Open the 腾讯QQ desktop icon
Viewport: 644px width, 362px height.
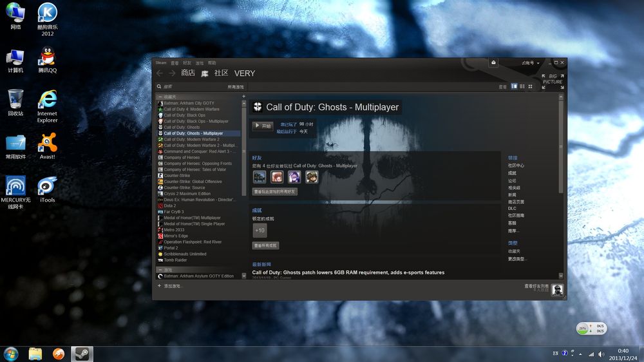[x=47, y=60]
